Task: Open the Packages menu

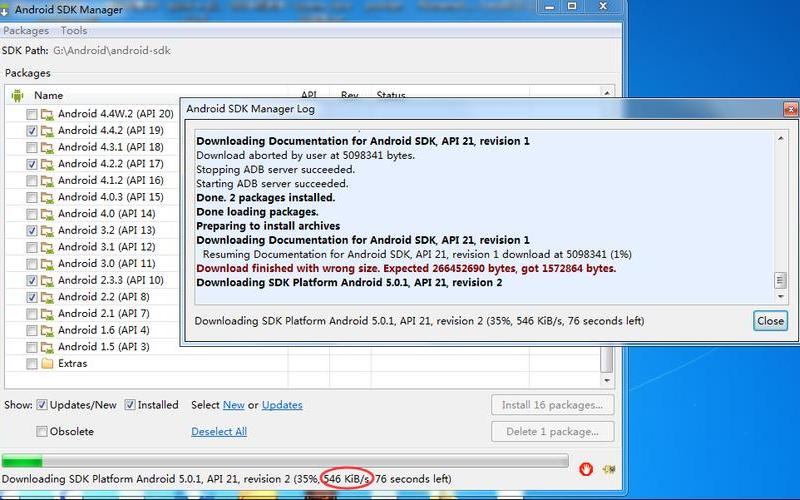Action: click(x=26, y=31)
